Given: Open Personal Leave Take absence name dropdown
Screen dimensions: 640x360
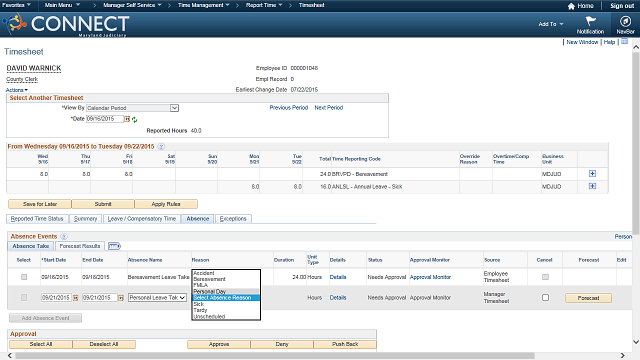Looking at the screenshot, I should pyautogui.click(x=158, y=298).
